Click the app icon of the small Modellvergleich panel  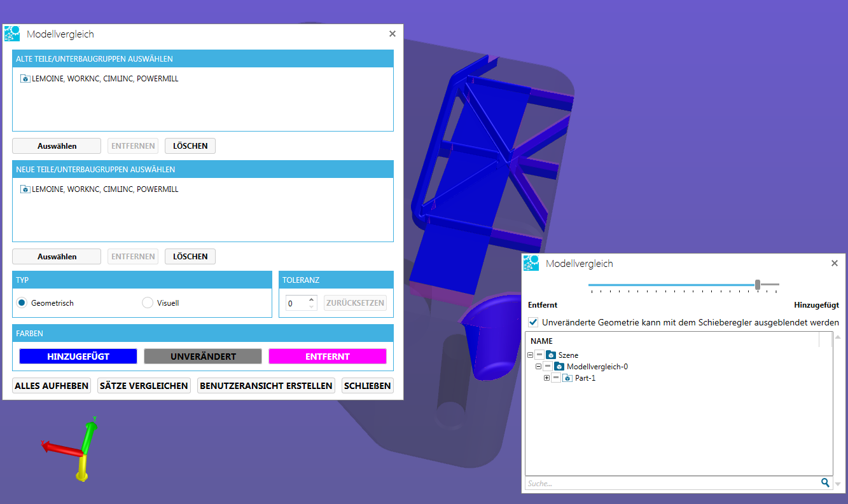click(531, 263)
